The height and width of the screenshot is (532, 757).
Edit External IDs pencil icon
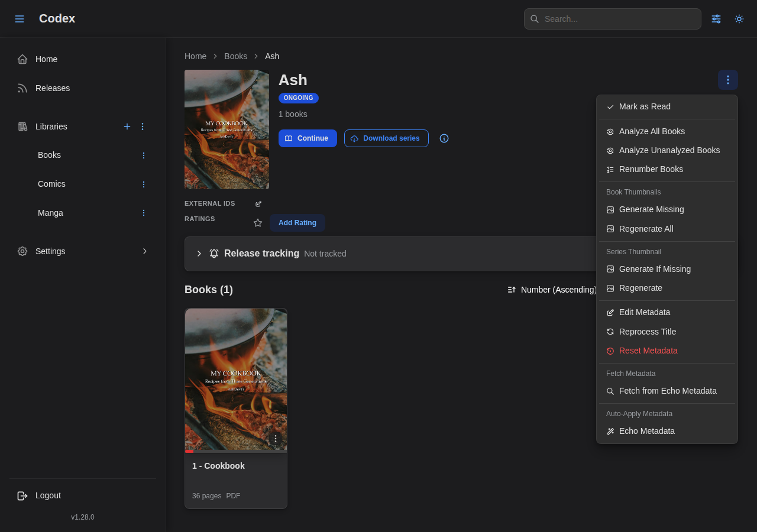click(x=258, y=204)
